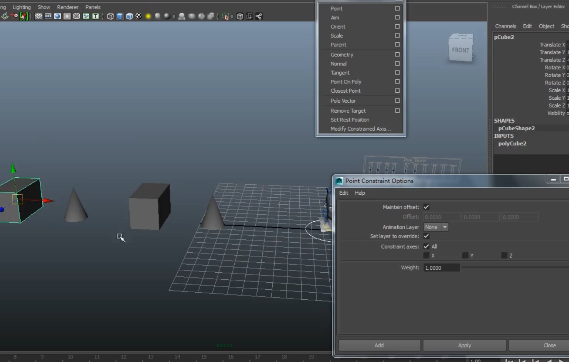Screen dimensions: 569x362
Task: Click the share-like icon at toolbar end
Action: [x=259, y=16]
